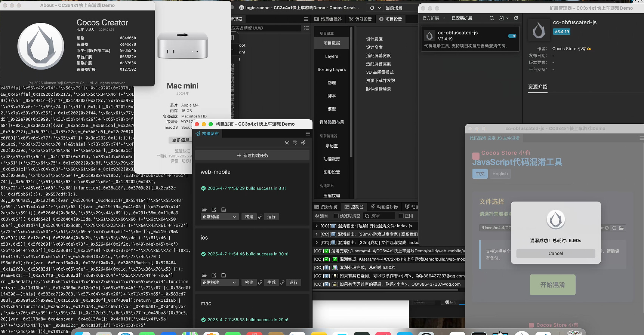Open ios build log icon

tap(224, 276)
